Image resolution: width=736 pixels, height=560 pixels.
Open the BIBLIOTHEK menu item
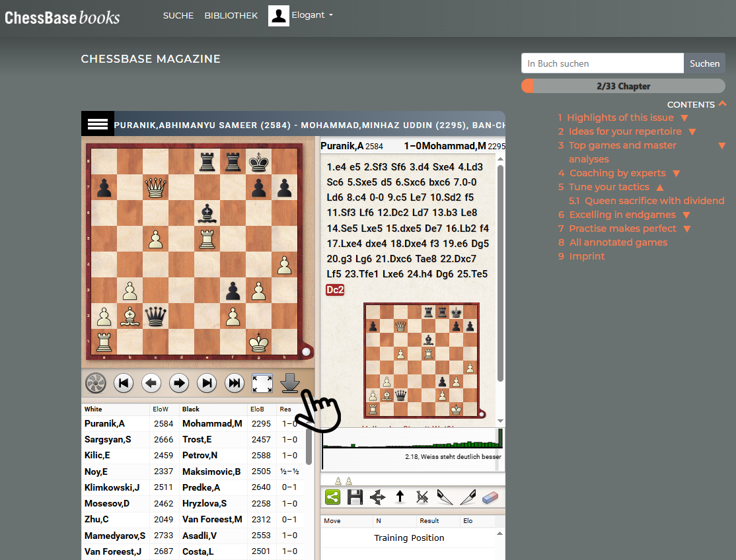pyautogui.click(x=231, y=15)
